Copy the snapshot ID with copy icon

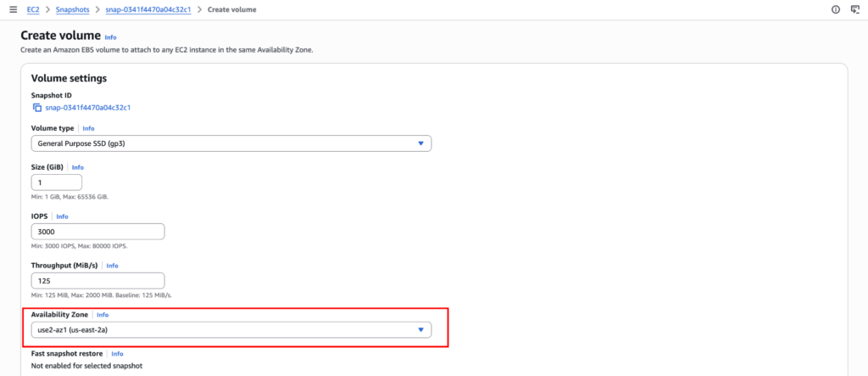(37, 108)
